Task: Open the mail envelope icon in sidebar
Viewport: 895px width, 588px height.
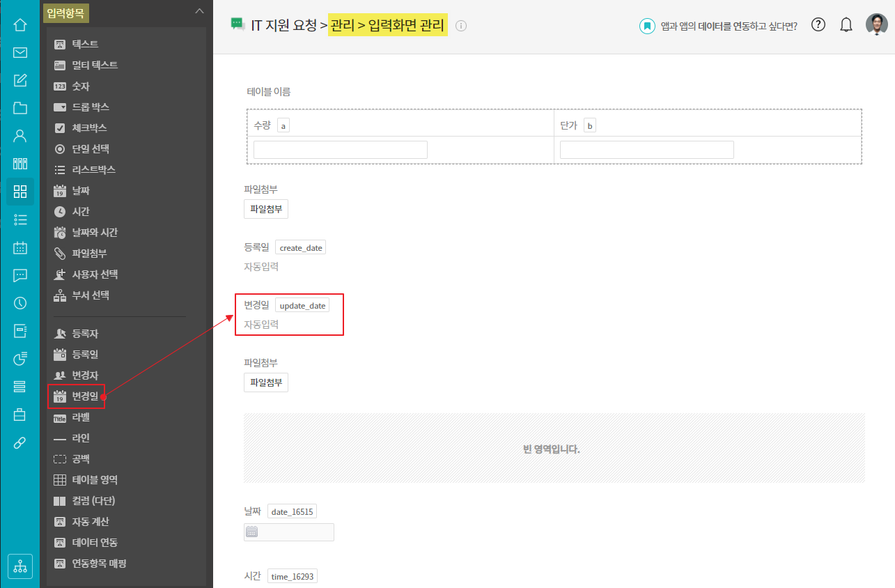Action: click(x=20, y=53)
